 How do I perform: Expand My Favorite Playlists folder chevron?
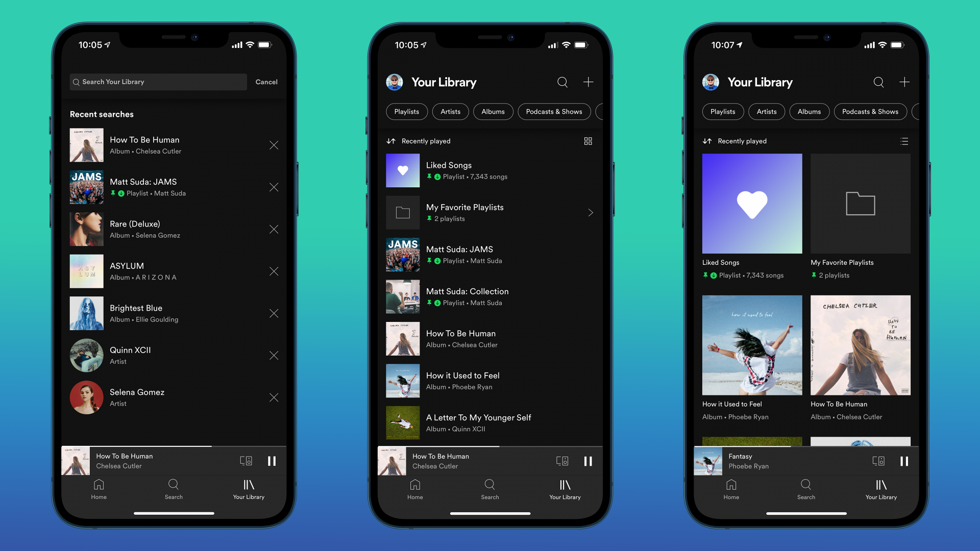[x=590, y=213]
